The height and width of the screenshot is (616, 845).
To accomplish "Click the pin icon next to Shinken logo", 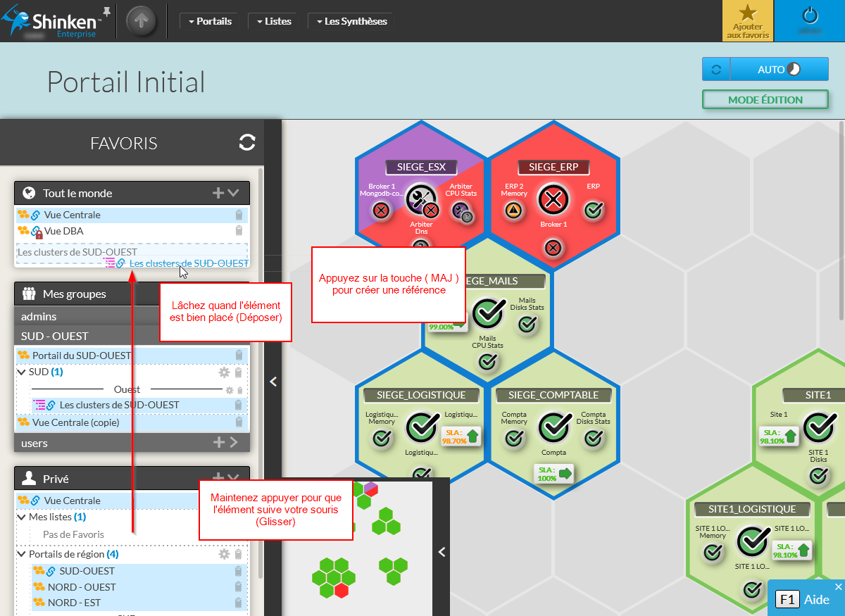I will (106, 11).
